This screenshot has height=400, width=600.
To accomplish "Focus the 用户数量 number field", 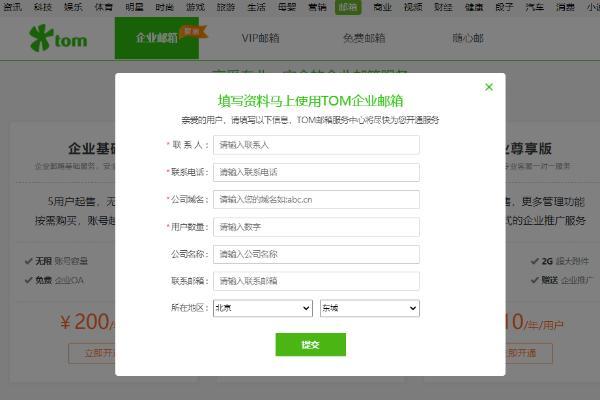I will coord(316,227).
